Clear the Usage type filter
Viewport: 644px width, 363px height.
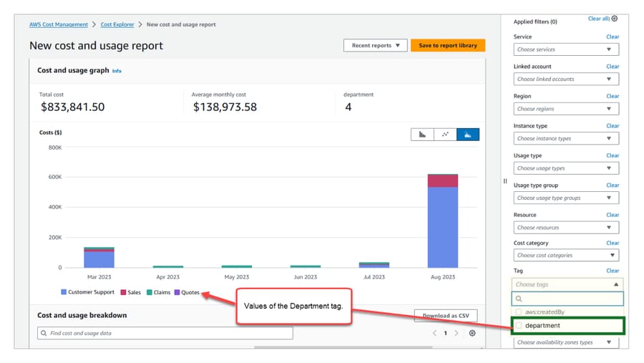[613, 155]
